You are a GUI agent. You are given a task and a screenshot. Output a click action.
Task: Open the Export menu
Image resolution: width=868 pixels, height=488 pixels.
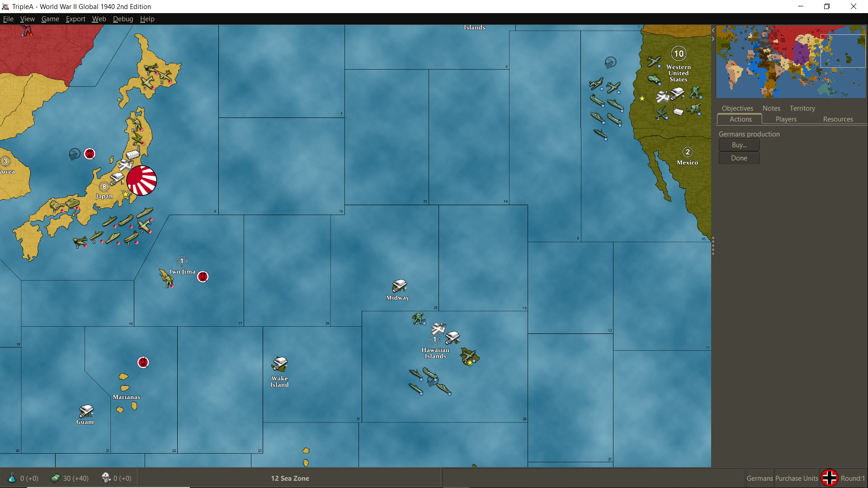click(75, 19)
